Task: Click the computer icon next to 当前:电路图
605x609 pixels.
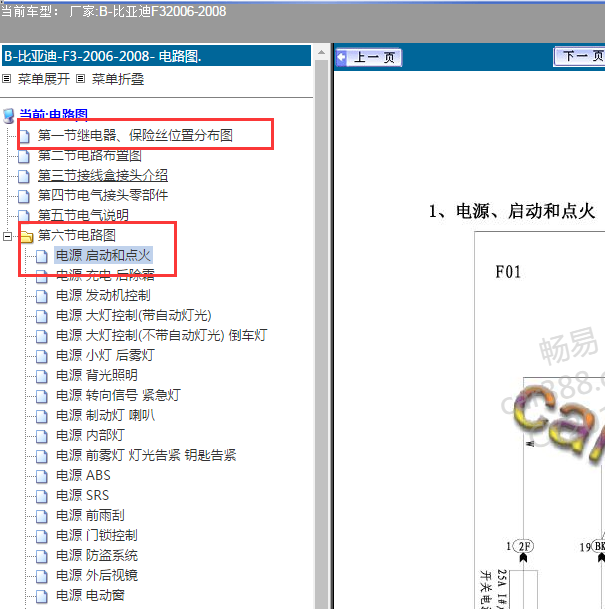Action: 9,115
